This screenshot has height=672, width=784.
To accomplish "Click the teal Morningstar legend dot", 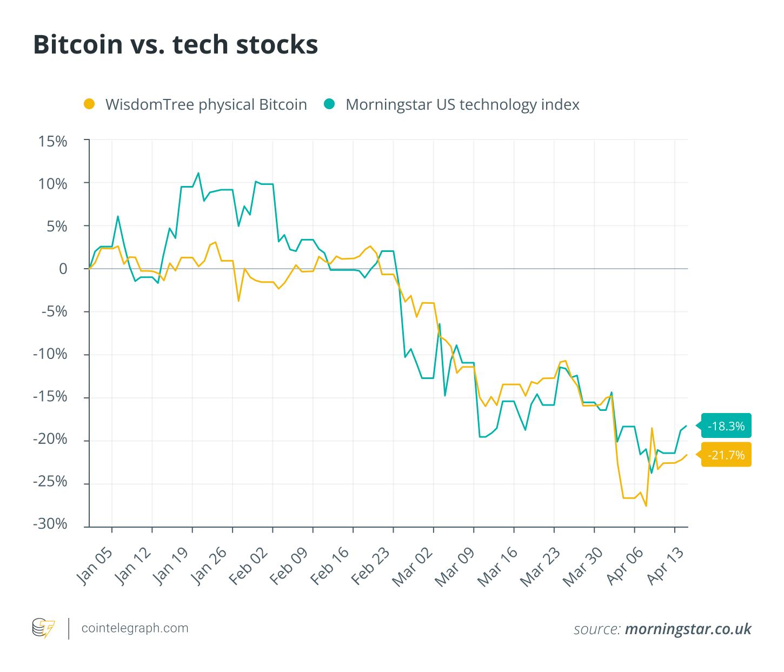I will [329, 104].
